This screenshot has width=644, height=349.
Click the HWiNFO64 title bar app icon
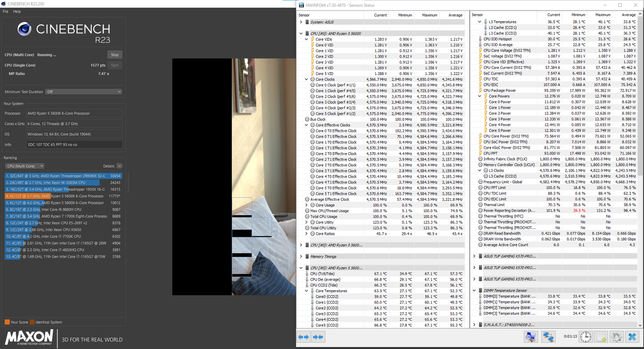coord(301,6)
